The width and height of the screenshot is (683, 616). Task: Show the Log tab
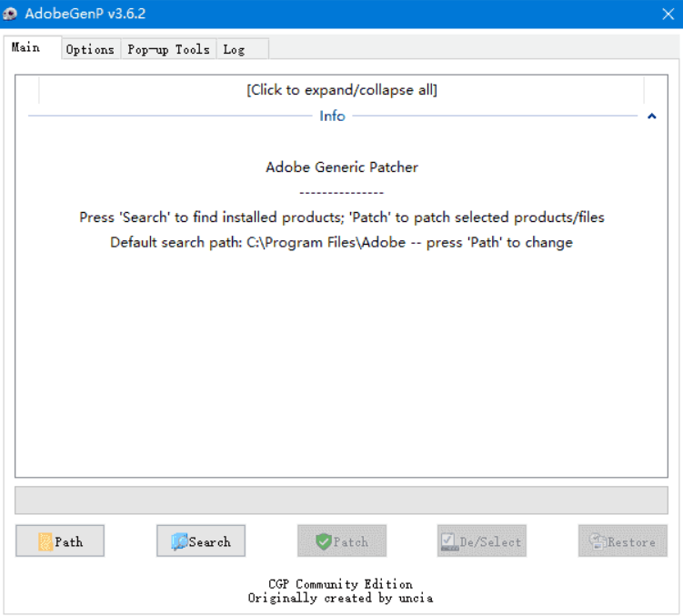tap(235, 49)
